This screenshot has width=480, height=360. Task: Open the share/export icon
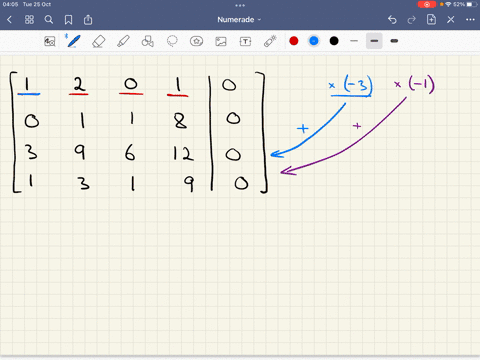[88, 20]
